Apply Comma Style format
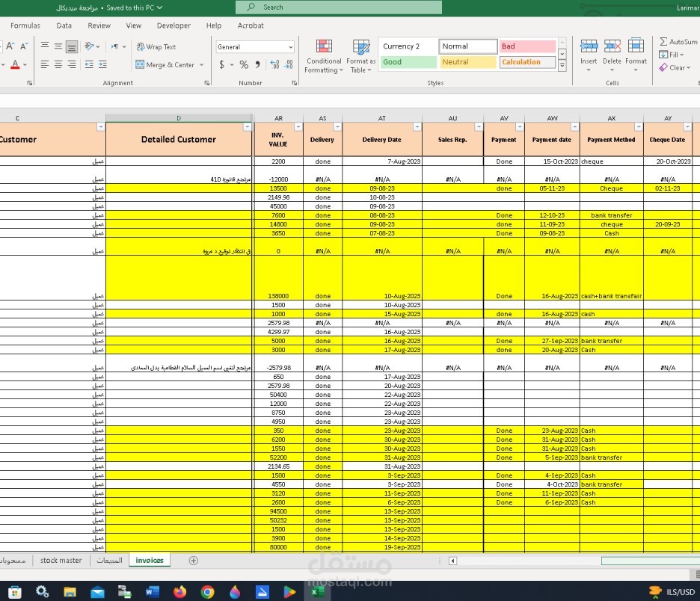Screen dimensions: 700x601 coord(257,65)
